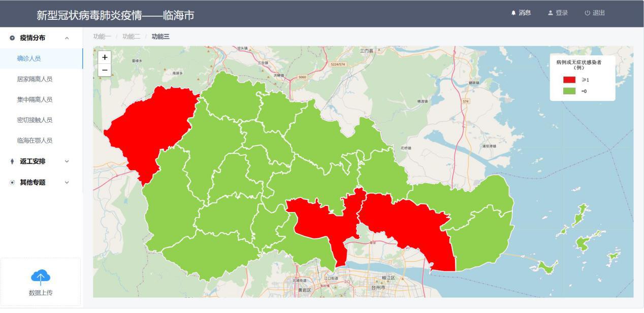644x313 pixels.
Task: Collapse the 疫情分布 menu chevron
Action: pos(67,38)
